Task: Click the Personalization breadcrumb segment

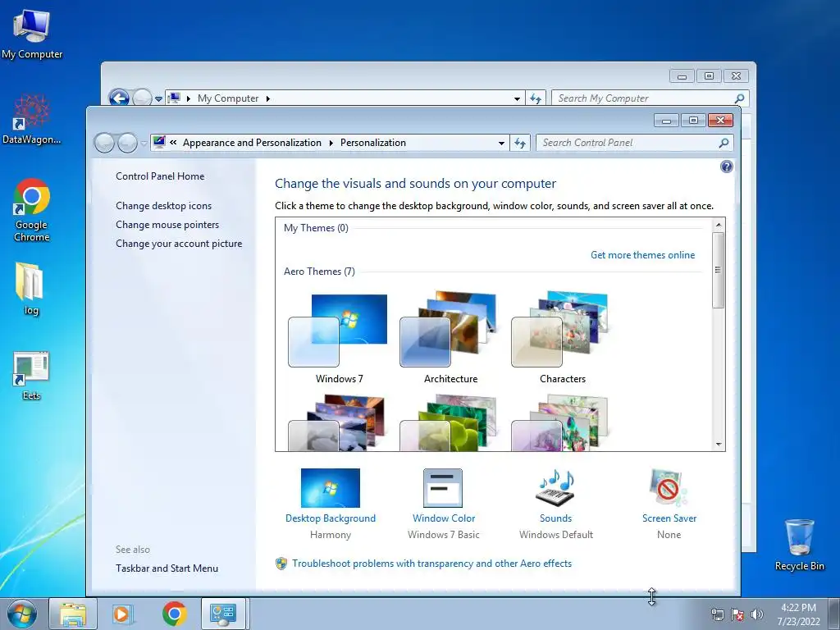Action: pyautogui.click(x=373, y=143)
